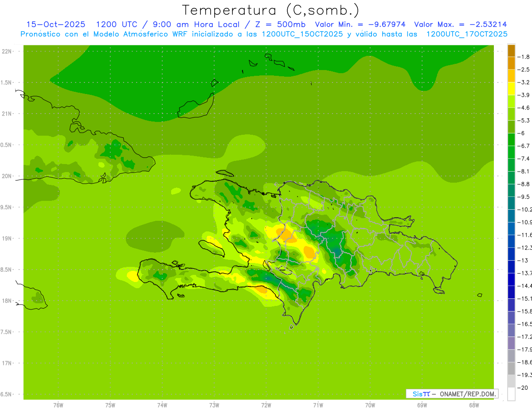This screenshot has width=532, height=411.
Task: Click the '68W' longitude label
Action: (x=474, y=405)
